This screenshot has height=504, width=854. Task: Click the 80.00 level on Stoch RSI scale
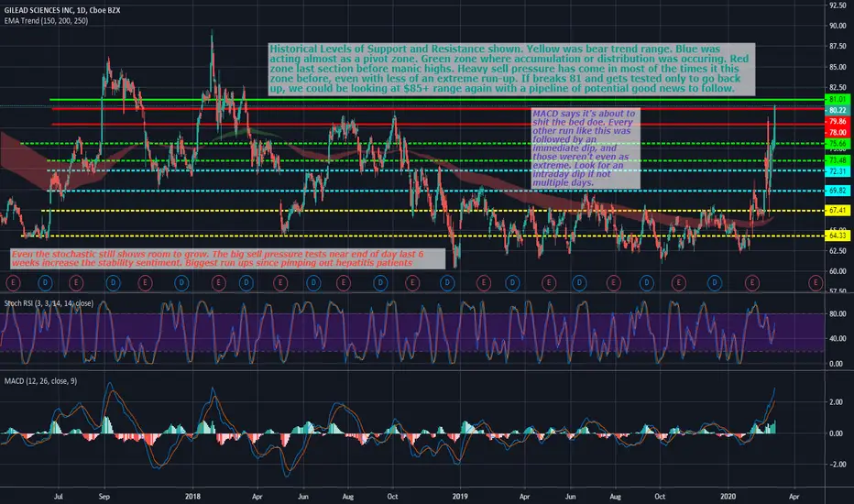pyautogui.click(x=838, y=313)
